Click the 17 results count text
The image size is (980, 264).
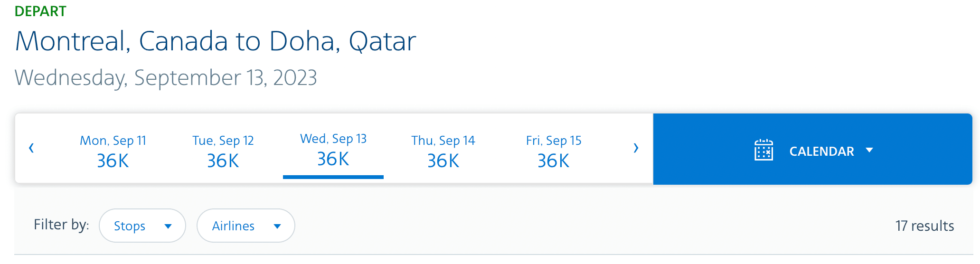[x=924, y=226]
